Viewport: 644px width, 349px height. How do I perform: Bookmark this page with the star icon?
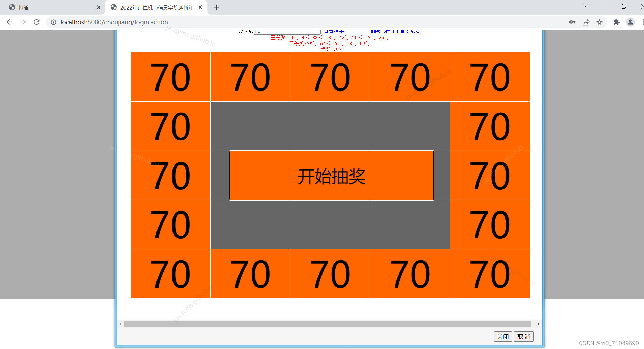[x=599, y=22]
